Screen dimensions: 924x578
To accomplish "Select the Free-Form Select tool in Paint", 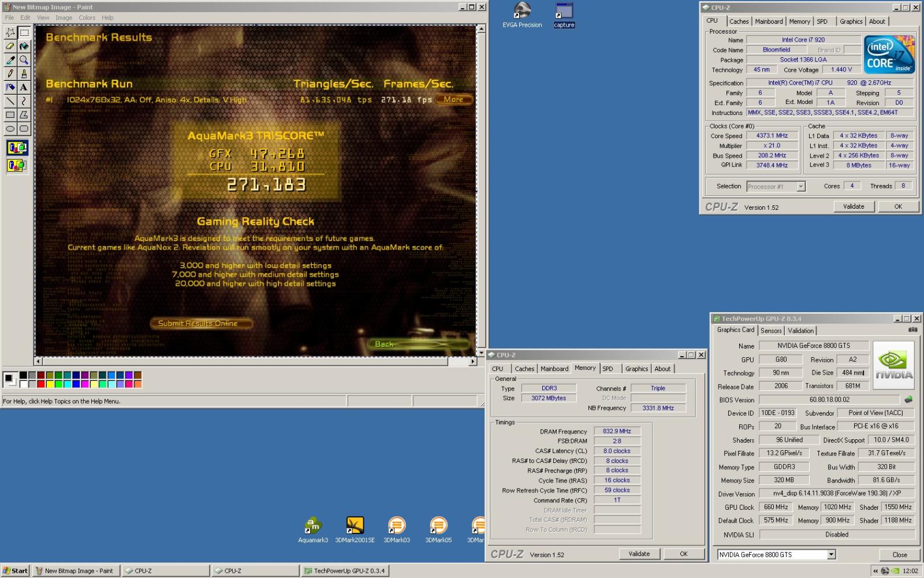I will (x=10, y=32).
